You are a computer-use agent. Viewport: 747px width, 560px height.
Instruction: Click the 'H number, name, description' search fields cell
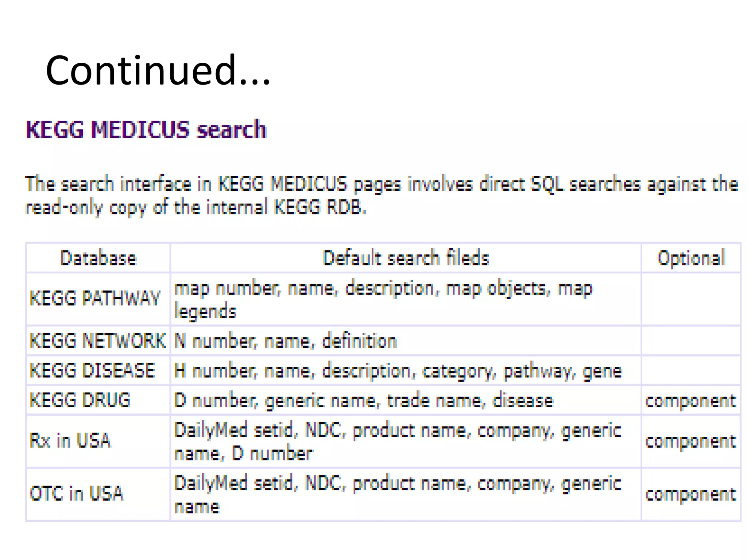click(x=406, y=371)
